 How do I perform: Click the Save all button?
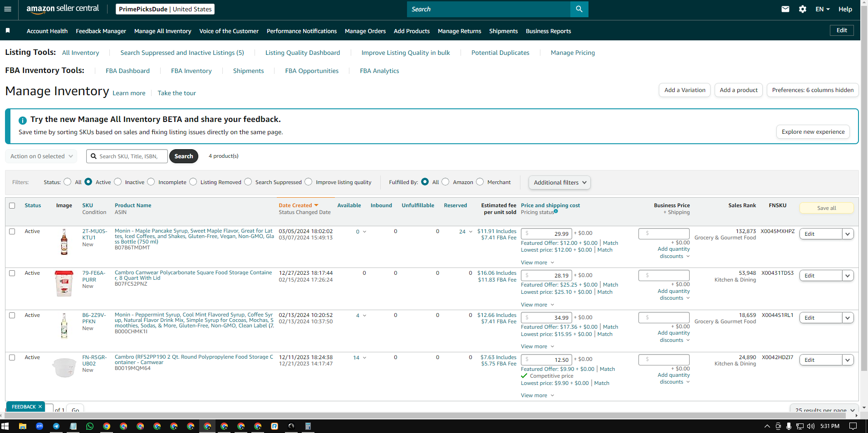pos(826,208)
